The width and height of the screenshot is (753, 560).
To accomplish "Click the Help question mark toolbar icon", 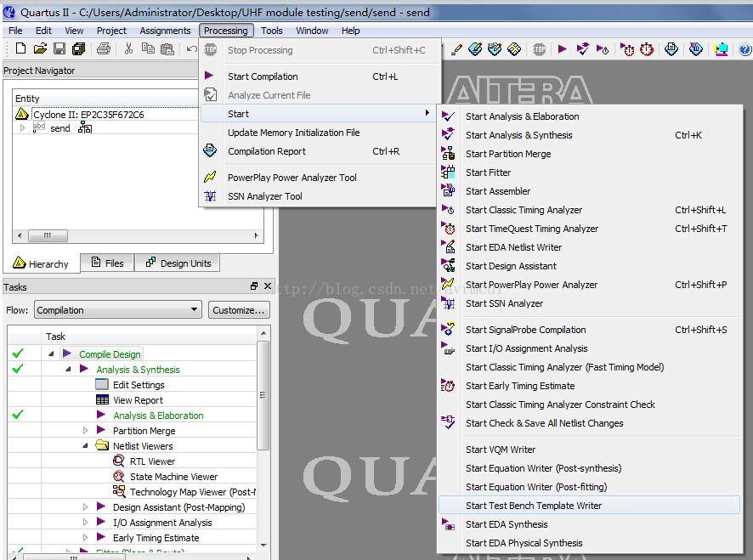I will click(x=745, y=49).
